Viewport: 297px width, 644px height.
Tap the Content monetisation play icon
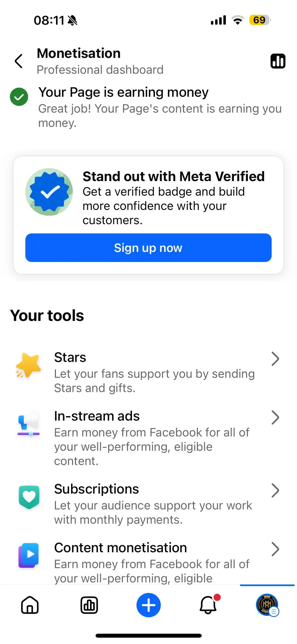29,555
